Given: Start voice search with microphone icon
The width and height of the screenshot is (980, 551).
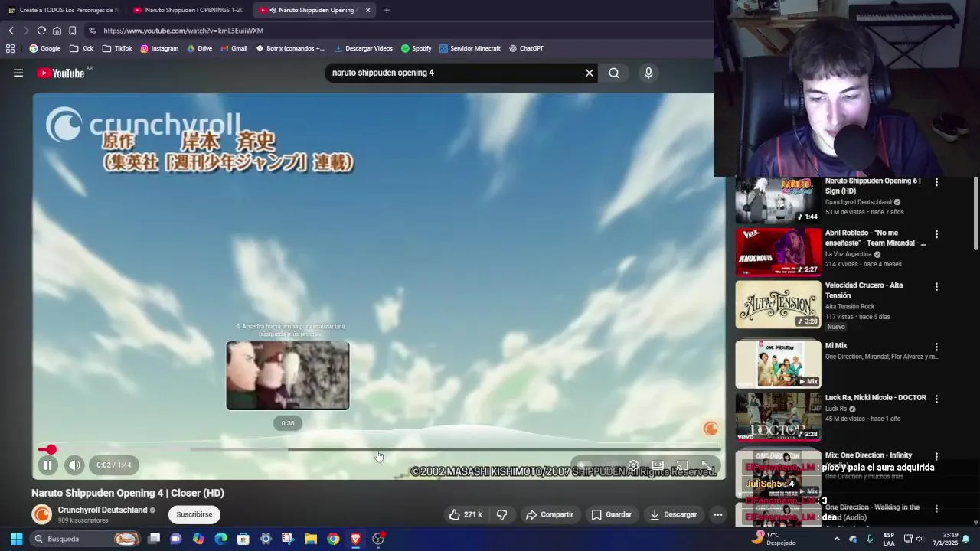Looking at the screenshot, I should tap(648, 73).
